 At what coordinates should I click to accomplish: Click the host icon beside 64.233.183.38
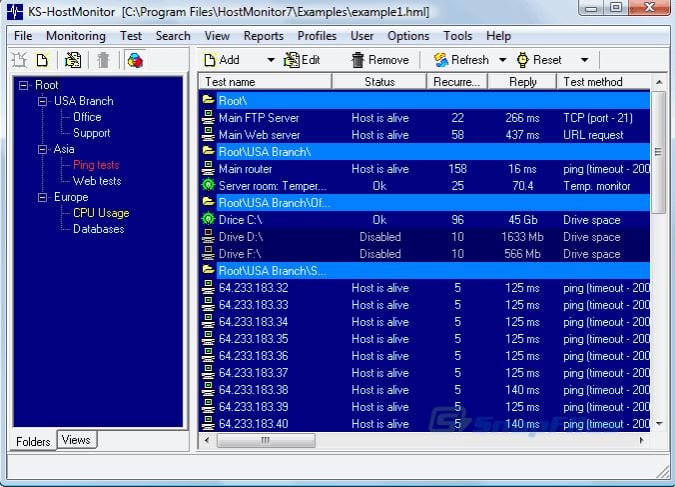pyautogui.click(x=208, y=389)
